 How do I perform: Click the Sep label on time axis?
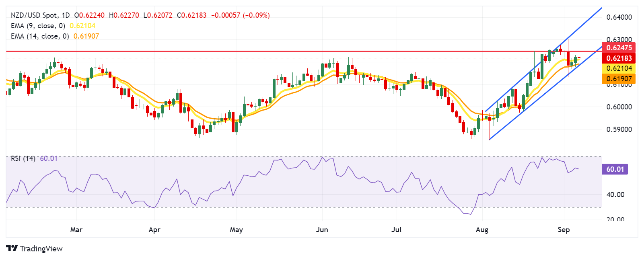(564, 230)
